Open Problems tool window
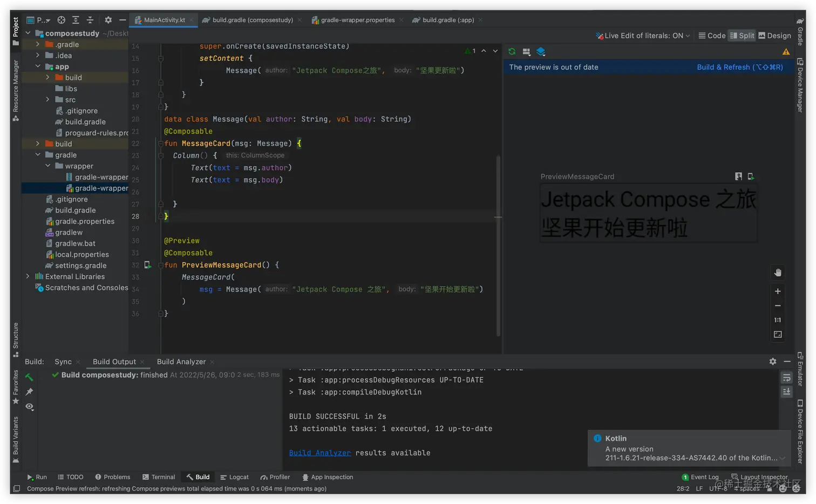Screen dimensions: 816x504 pyautogui.click(x=112, y=477)
